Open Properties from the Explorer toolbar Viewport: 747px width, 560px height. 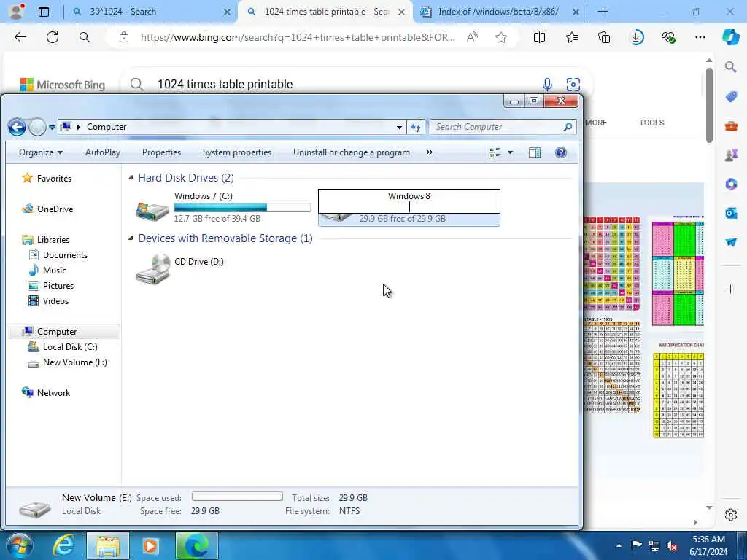point(161,152)
